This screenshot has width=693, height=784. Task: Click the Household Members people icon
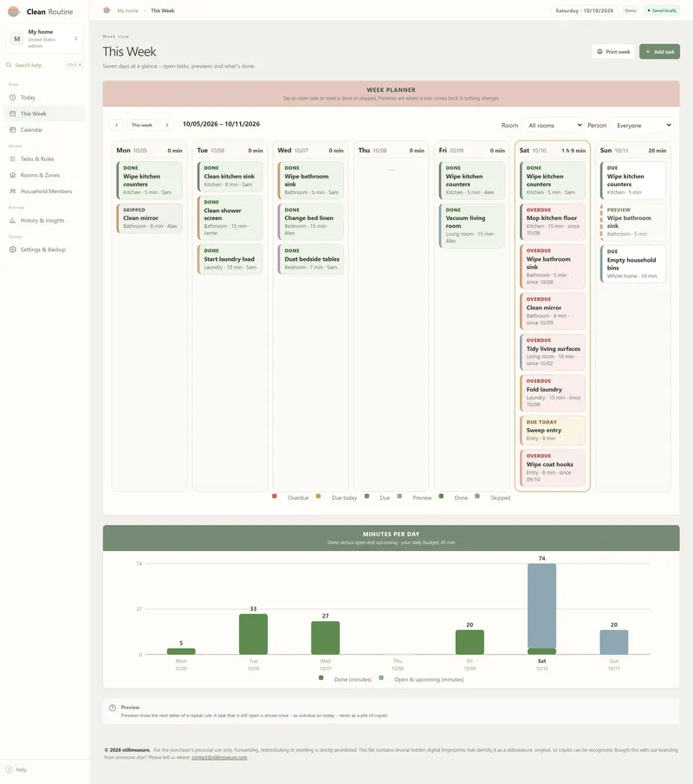pyautogui.click(x=12, y=191)
